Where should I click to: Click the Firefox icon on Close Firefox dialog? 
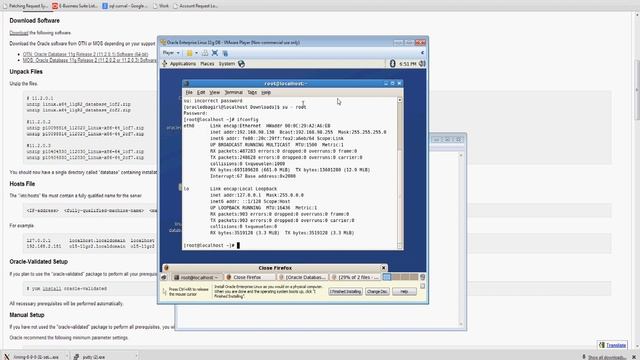click(x=166, y=268)
